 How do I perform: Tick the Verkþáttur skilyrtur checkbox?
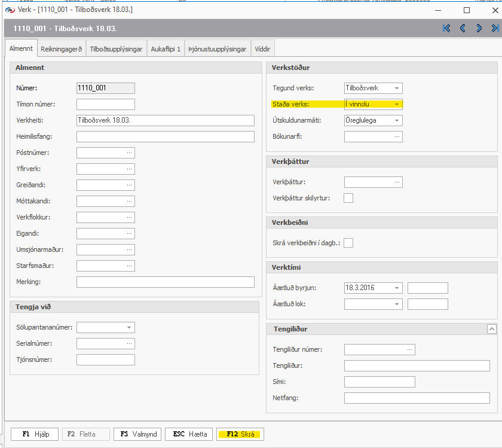coord(348,198)
